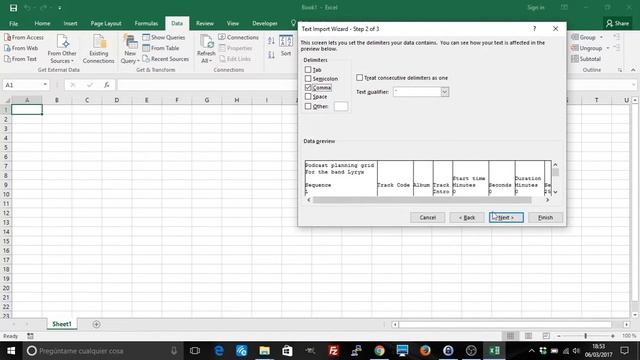Screen dimensions: 640x360
Task: Open Refresh All dropdown
Action: click(206, 49)
